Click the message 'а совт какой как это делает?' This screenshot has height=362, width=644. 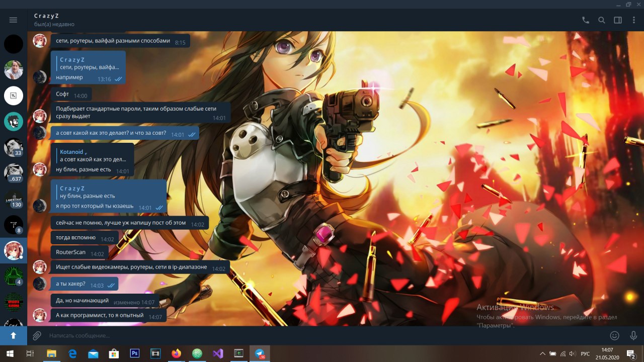point(124,134)
